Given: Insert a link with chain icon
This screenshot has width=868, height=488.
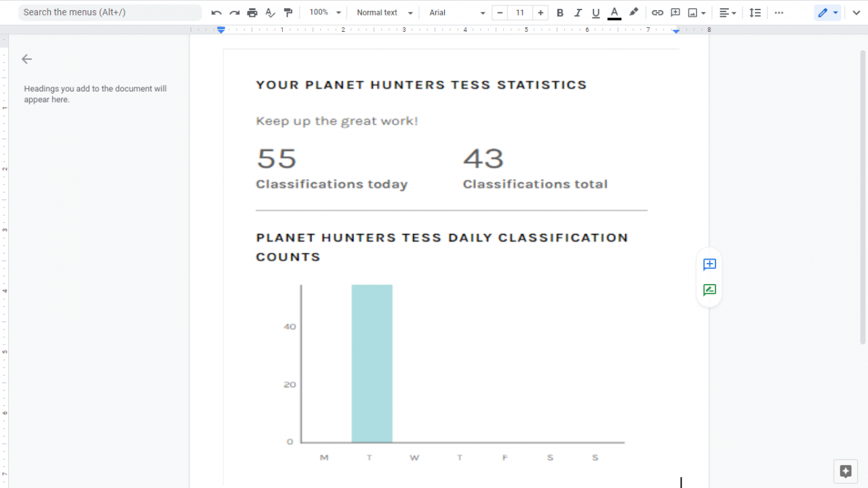Looking at the screenshot, I should point(657,12).
